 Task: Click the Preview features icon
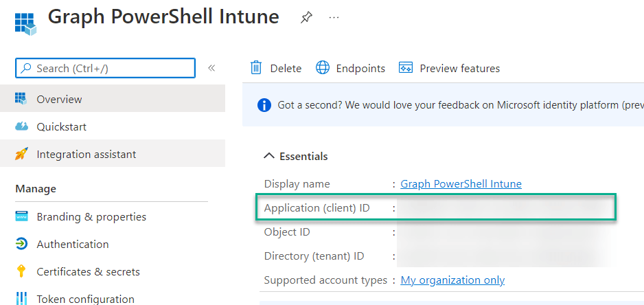tap(405, 68)
